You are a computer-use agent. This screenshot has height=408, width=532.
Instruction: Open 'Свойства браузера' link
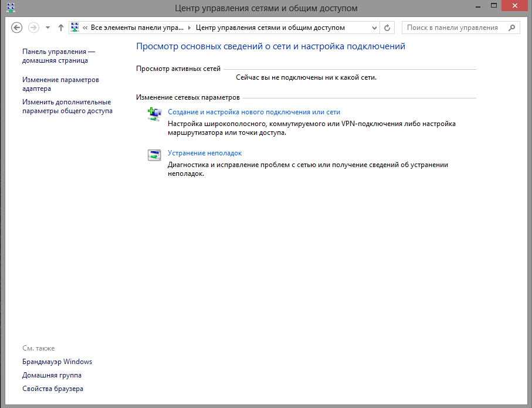pos(53,389)
